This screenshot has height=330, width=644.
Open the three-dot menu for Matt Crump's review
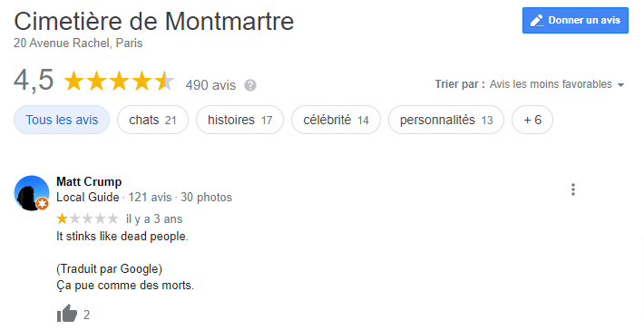tap(573, 189)
